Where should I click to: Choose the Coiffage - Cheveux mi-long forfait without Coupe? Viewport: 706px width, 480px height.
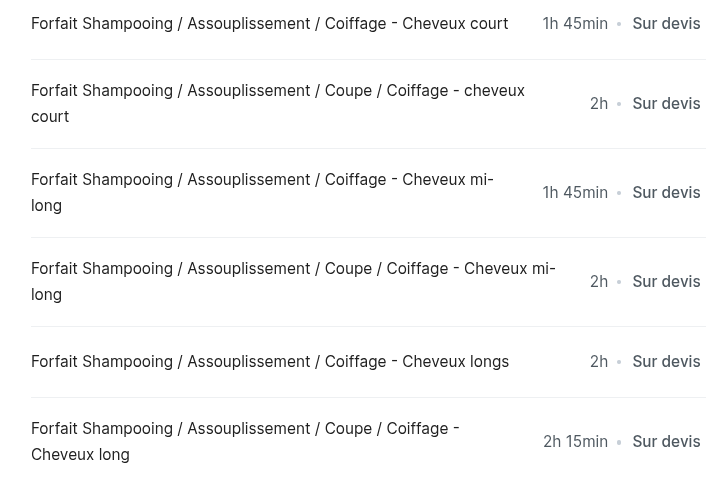(262, 192)
